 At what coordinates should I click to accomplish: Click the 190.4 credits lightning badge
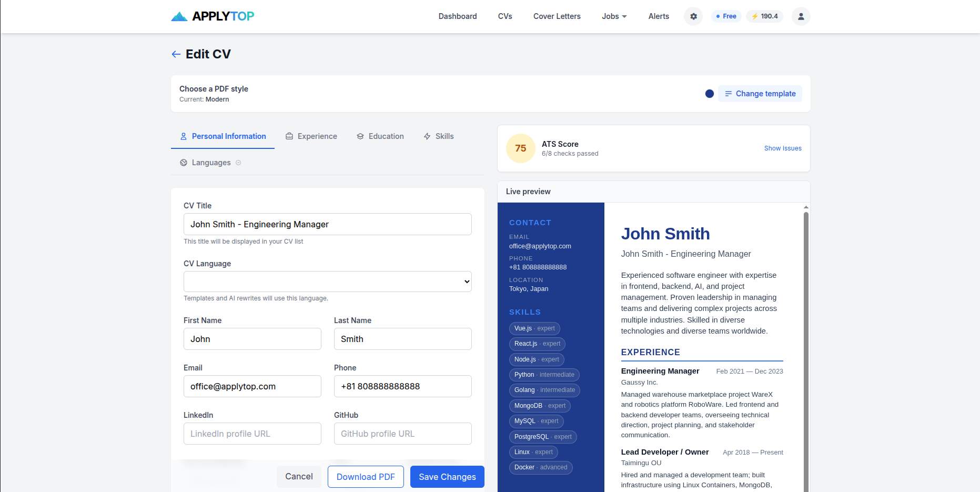point(764,16)
